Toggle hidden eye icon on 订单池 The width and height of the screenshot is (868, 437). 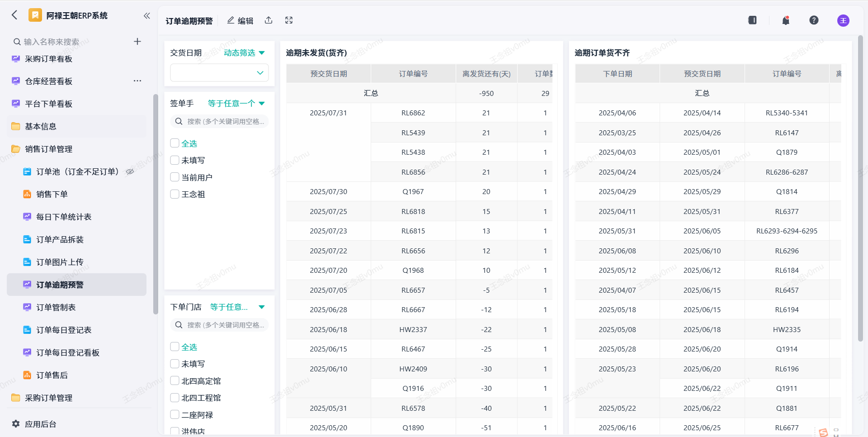[x=130, y=171]
